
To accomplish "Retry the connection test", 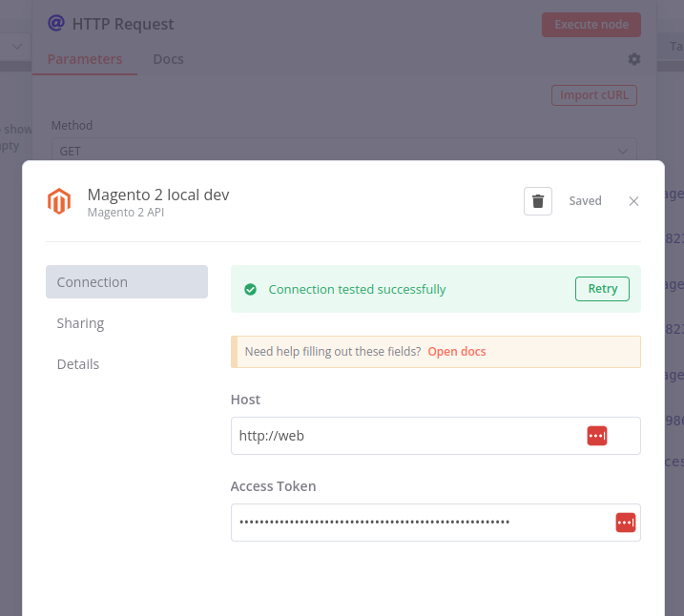I will click(602, 289).
